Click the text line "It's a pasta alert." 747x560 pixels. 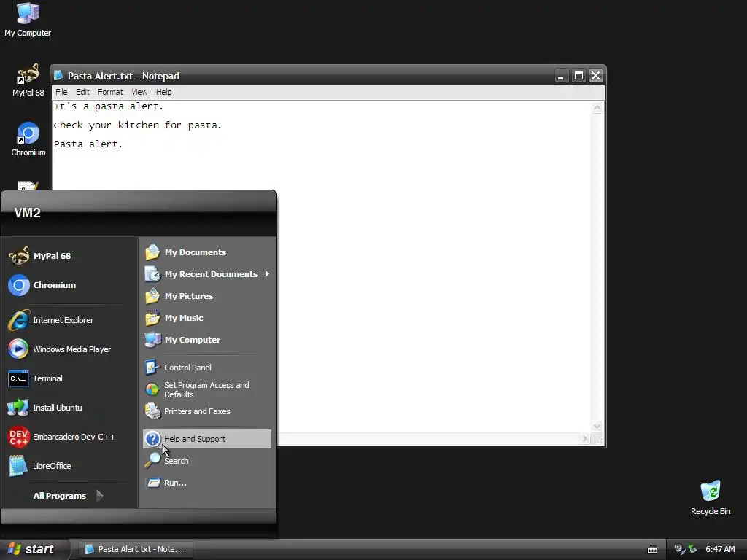click(x=109, y=106)
